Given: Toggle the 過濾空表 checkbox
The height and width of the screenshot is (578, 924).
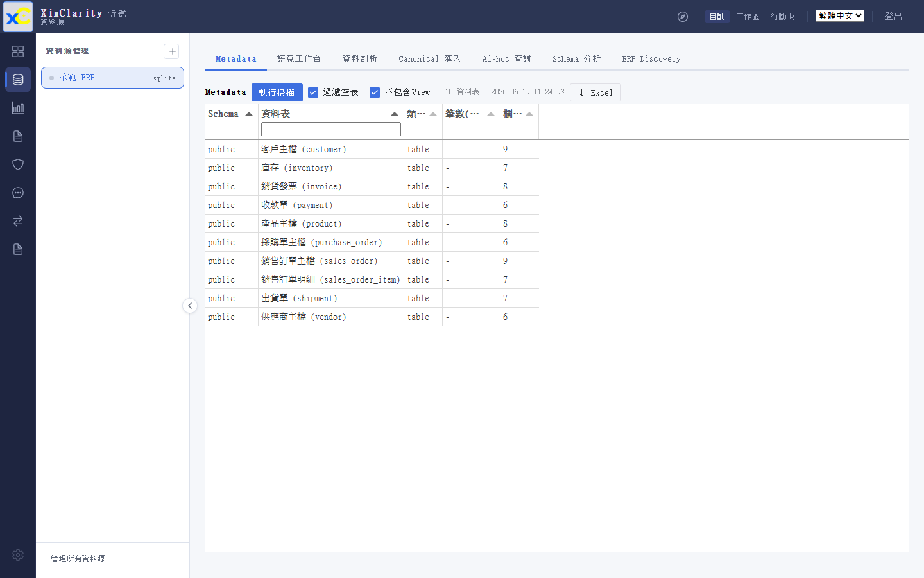Looking at the screenshot, I should coord(313,92).
